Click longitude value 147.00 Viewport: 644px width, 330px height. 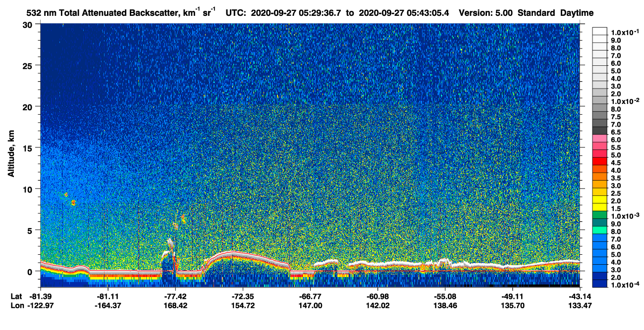click(310, 306)
